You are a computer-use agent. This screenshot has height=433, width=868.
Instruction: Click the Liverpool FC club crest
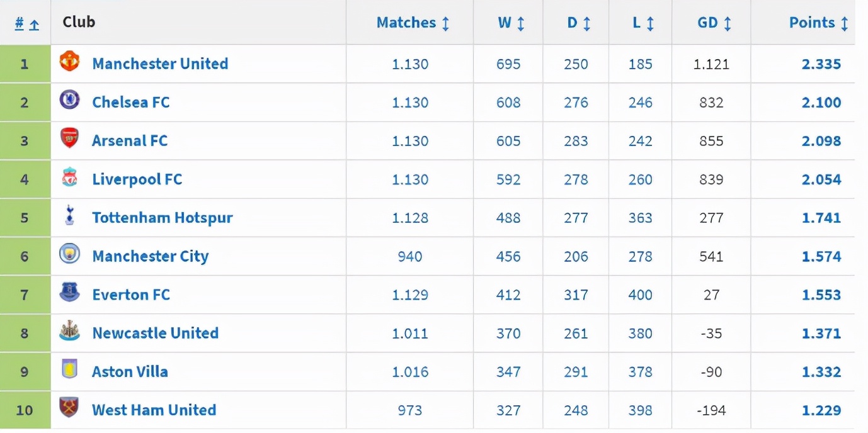(x=69, y=177)
